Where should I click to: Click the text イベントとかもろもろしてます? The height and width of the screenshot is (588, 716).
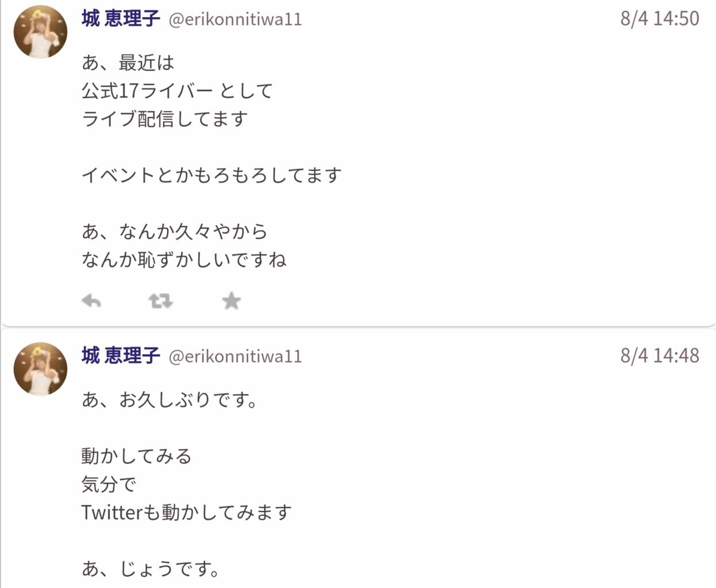[211, 175]
